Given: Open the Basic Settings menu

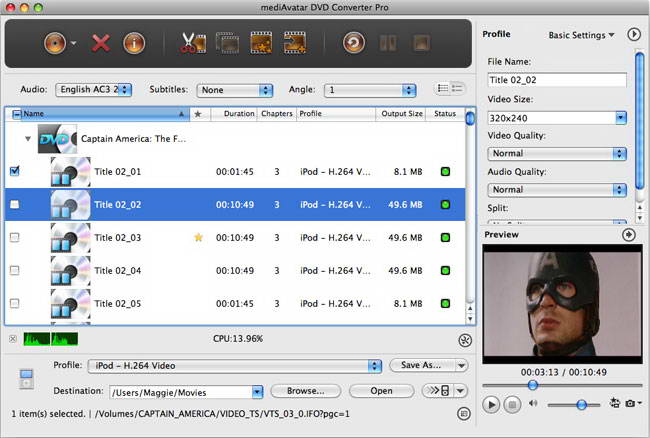Looking at the screenshot, I should click(x=582, y=35).
